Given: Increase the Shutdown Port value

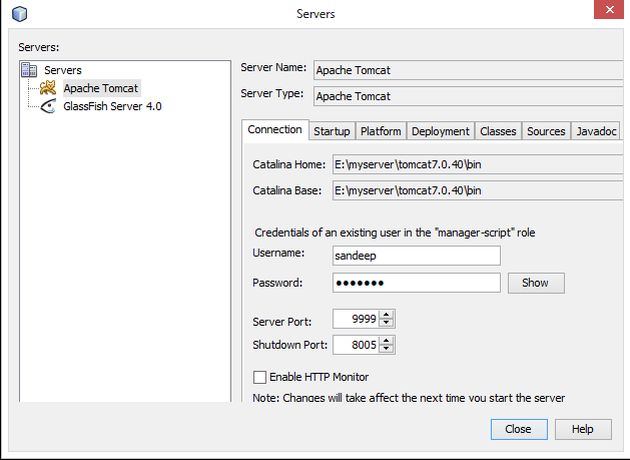Looking at the screenshot, I should tap(388, 340).
